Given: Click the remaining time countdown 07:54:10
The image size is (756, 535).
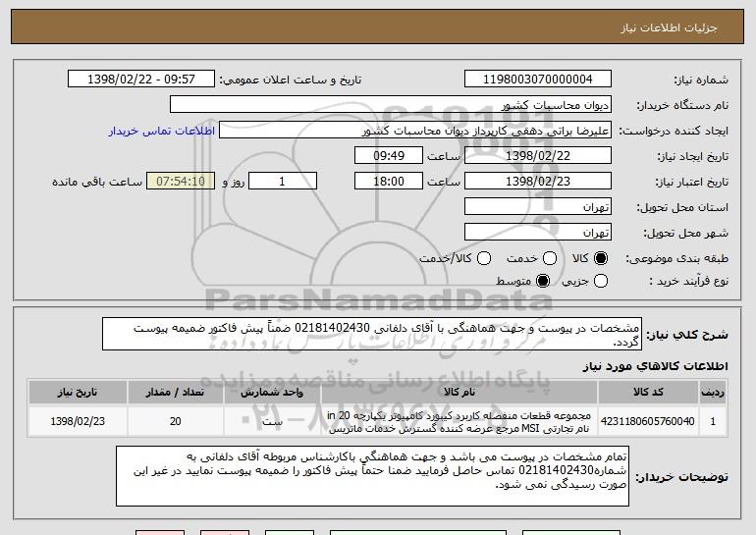Looking at the screenshot, I should 181,182.
